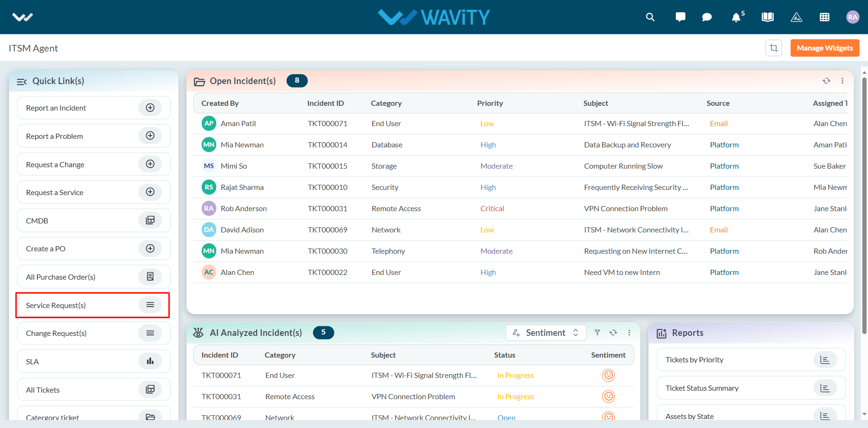This screenshot has height=428, width=868.
Task: Open the square message box icon
Action: pyautogui.click(x=681, y=17)
